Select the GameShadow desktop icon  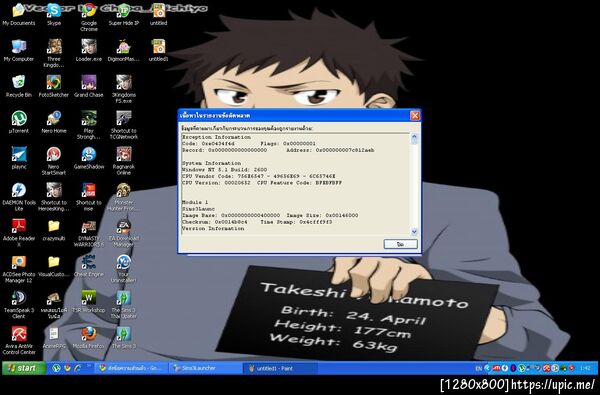click(89, 158)
